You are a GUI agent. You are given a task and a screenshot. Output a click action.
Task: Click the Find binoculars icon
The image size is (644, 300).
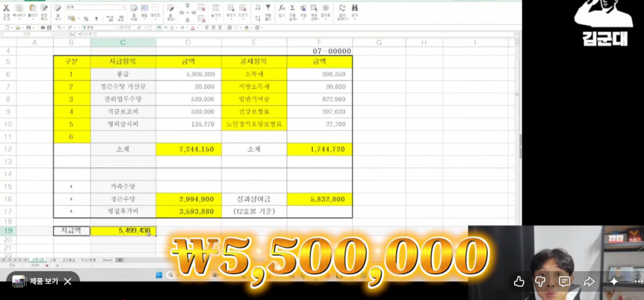[355, 8]
